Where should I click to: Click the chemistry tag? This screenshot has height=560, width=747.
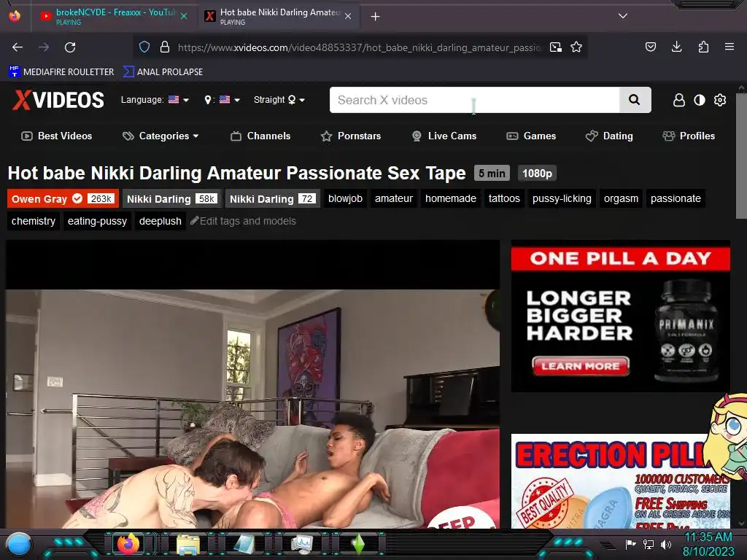[34, 221]
